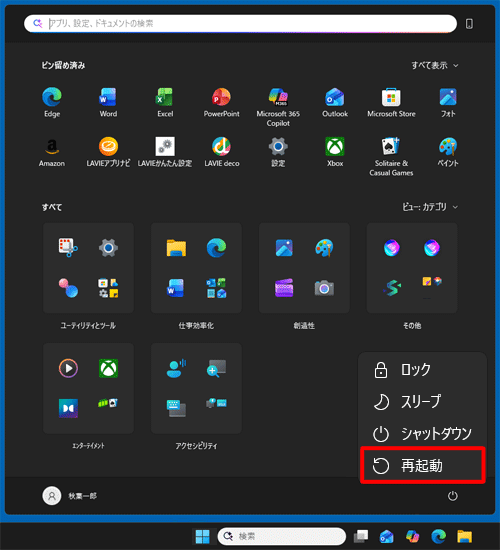Click the power button icon
Viewport: 500px width, 550px height.
pyautogui.click(x=453, y=496)
